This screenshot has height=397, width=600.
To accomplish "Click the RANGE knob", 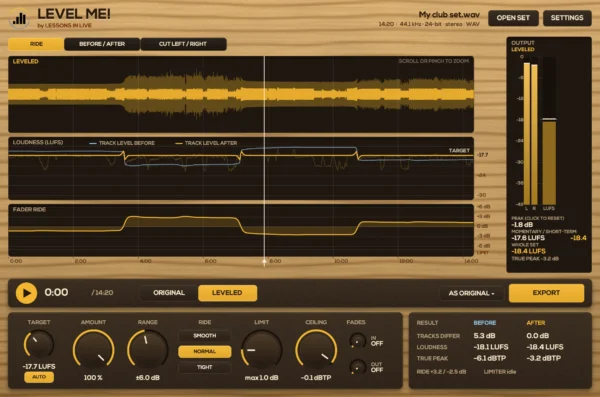I will tap(148, 350).
